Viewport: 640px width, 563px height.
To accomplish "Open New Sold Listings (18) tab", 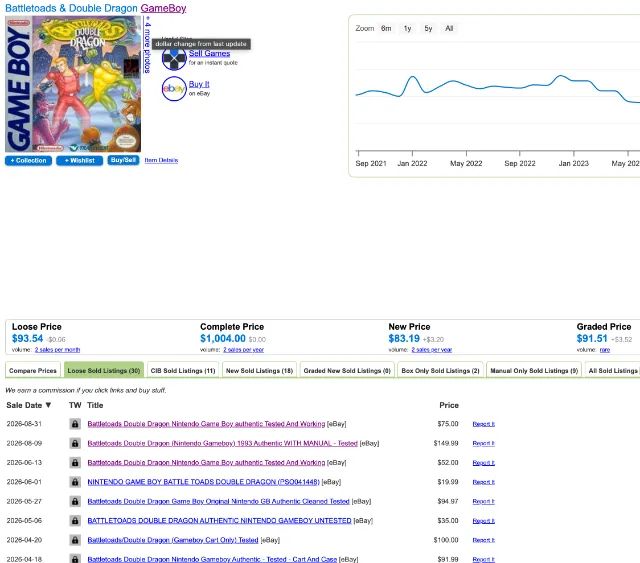I will [259, 370].
